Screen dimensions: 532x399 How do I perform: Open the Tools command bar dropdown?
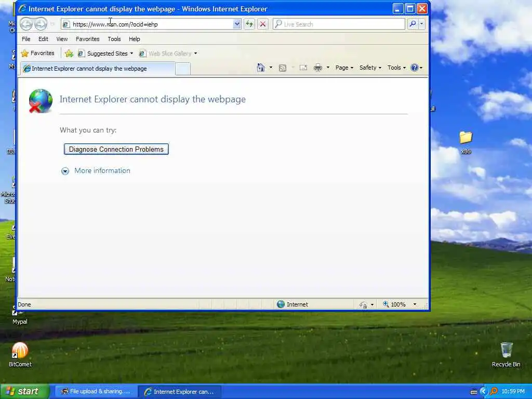coord(396,68)
